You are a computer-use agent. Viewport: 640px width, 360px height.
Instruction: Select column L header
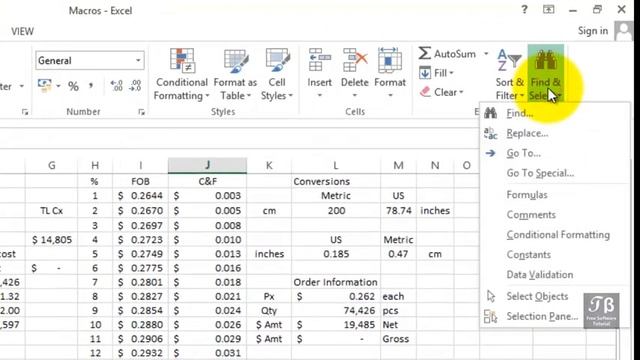tap(336, 165)
